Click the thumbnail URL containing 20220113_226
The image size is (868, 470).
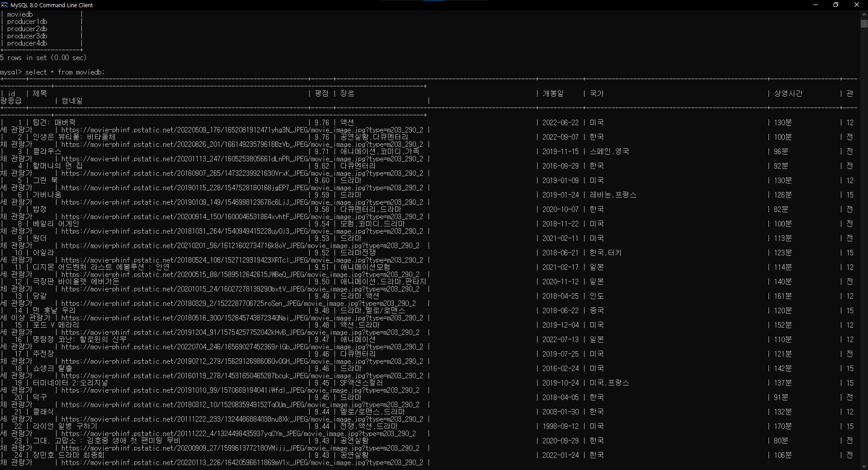tap(242, 462)
